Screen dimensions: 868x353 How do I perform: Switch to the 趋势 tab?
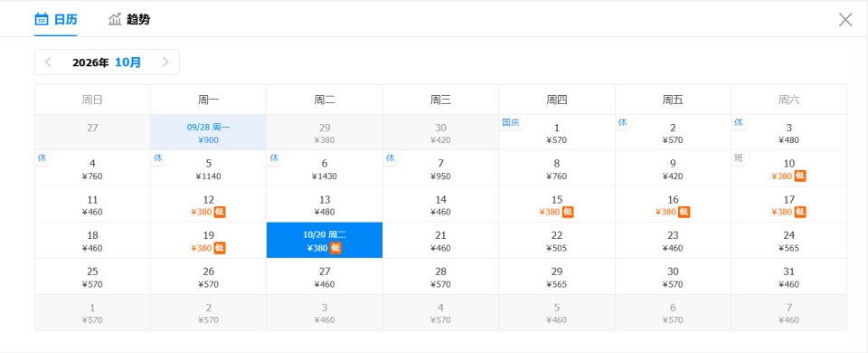click(x=129, y=19)
